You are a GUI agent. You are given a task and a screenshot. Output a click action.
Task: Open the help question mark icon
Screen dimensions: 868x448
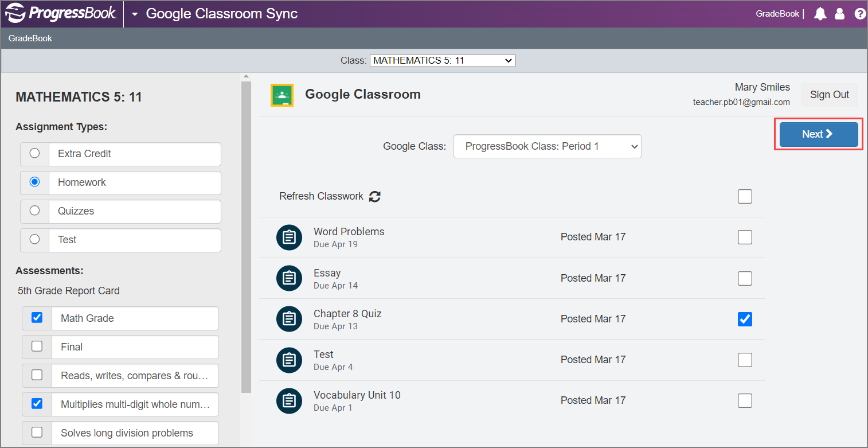(860, 14)
